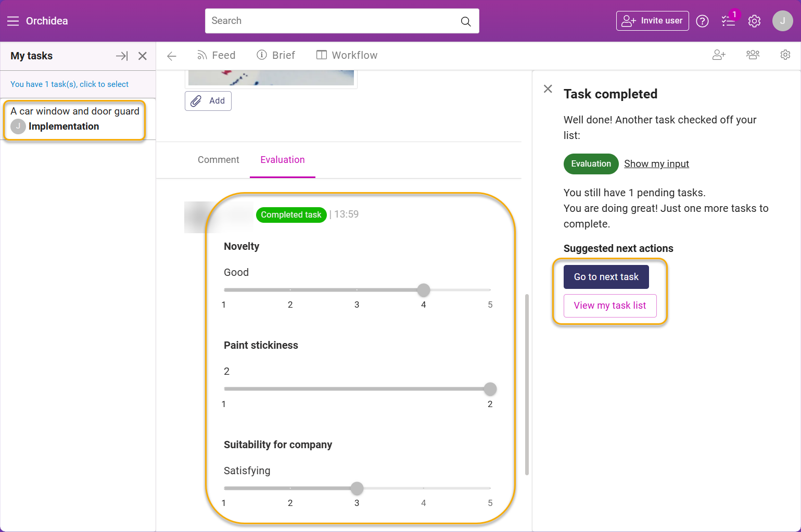Viewport: 801px width, 532px height.
Task: Click the Orchidea app title
Action: (x=47, y=21)
